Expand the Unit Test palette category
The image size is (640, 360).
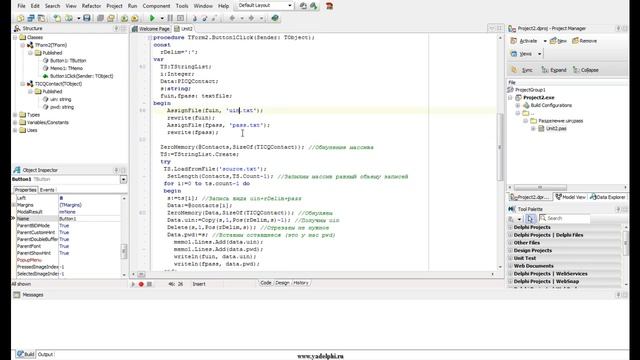510,258
